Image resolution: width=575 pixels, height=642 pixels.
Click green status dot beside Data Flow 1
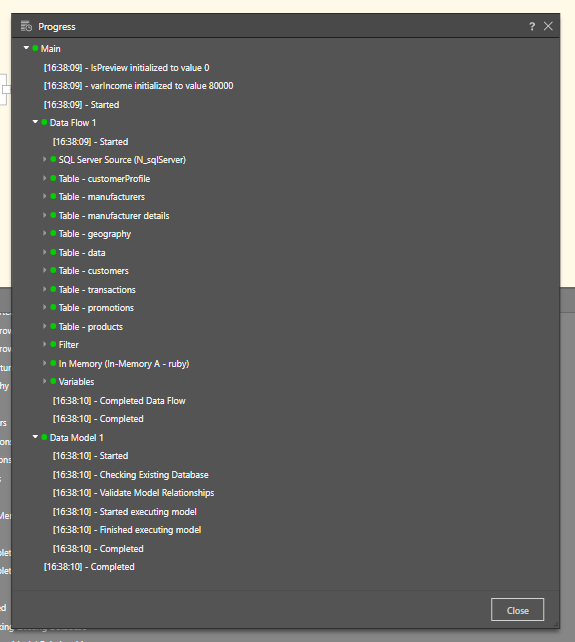click(44, 122)
